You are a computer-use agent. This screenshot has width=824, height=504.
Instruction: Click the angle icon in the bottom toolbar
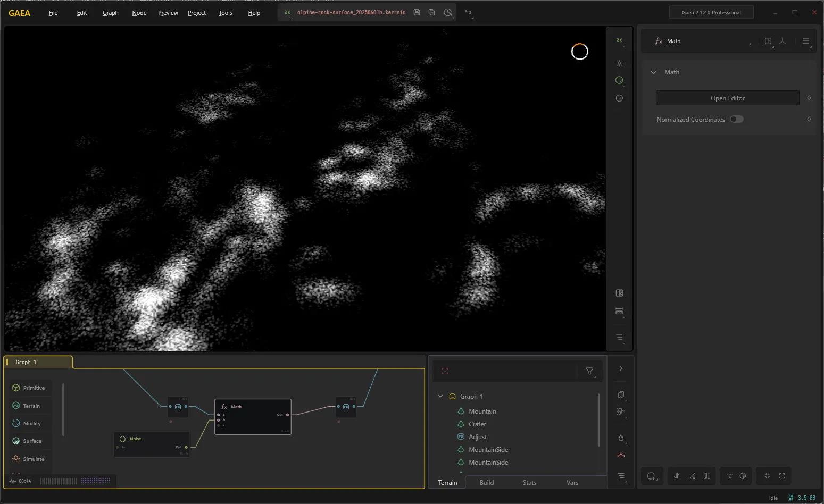(692, 476)
